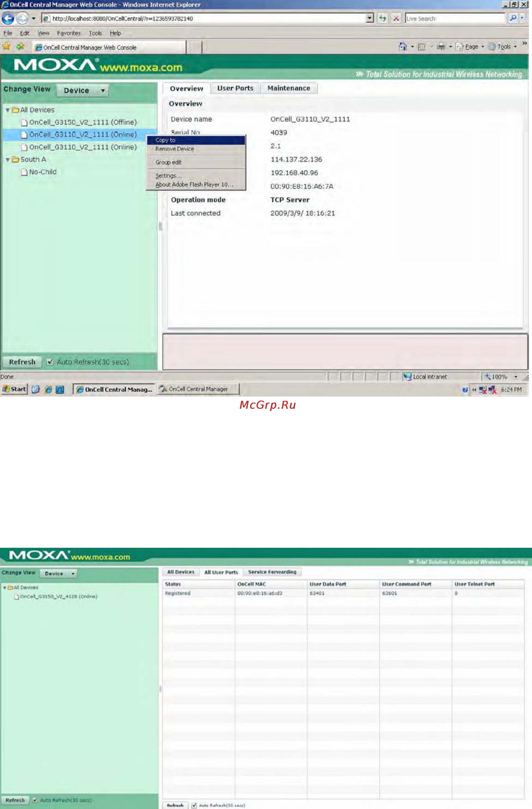Image resolution: width=532 pixels, height=809 pixels.
Task: Sort table by OnCell MAC column header
Action: (x=271, y=584)
